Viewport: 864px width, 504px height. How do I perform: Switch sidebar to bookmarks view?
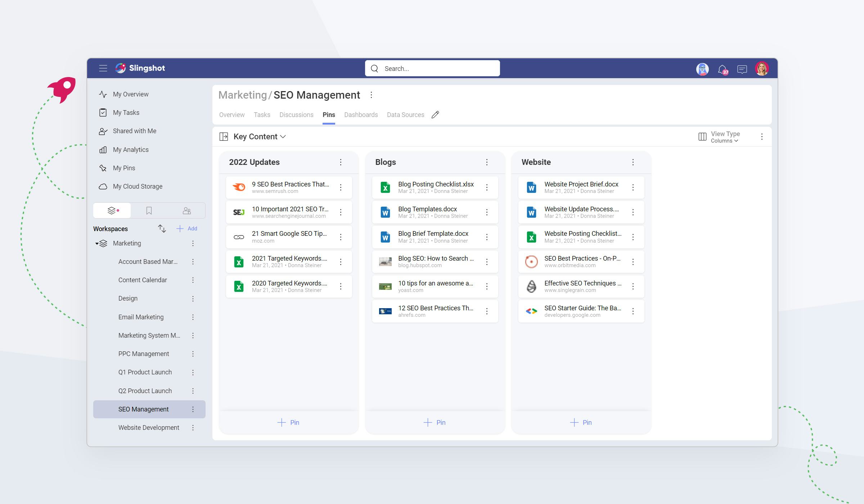point(149,211)
